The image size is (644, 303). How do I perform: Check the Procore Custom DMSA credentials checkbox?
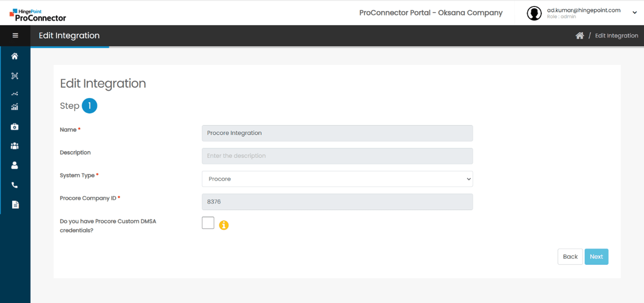208,223
